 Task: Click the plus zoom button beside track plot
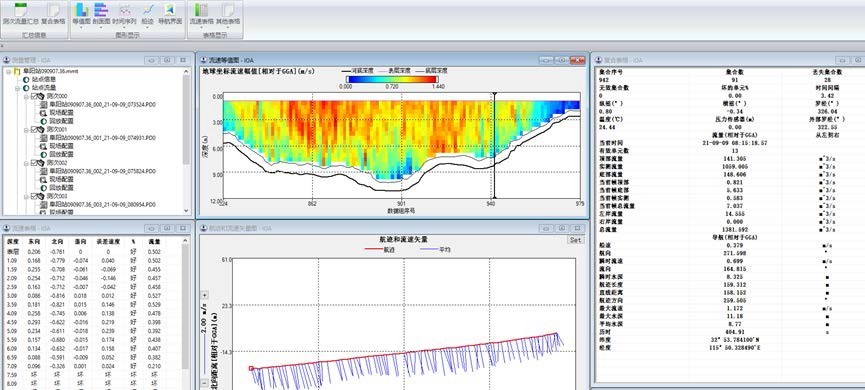[205, 295]
